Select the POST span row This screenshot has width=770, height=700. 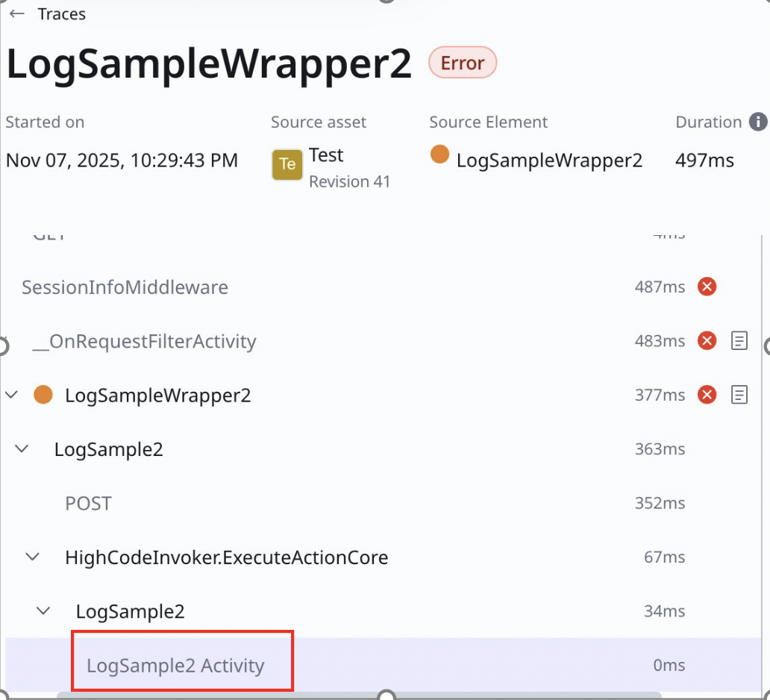383,503
